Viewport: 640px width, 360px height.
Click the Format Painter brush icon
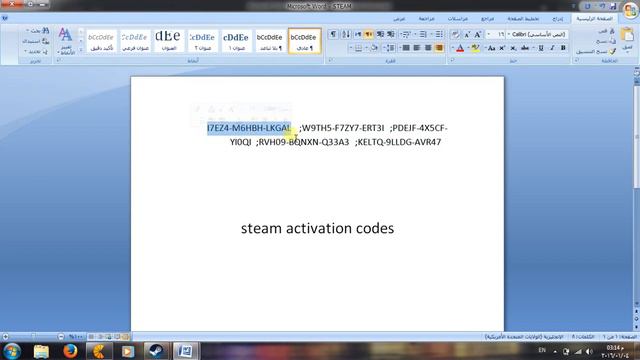pos(612,51)
